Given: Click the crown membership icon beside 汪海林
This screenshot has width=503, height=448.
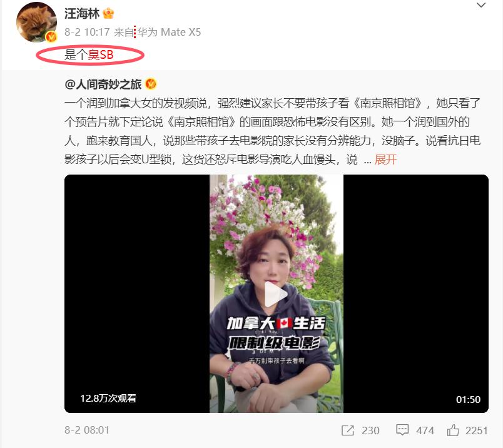Looking at the screenshot, I should tap(108, 14).
